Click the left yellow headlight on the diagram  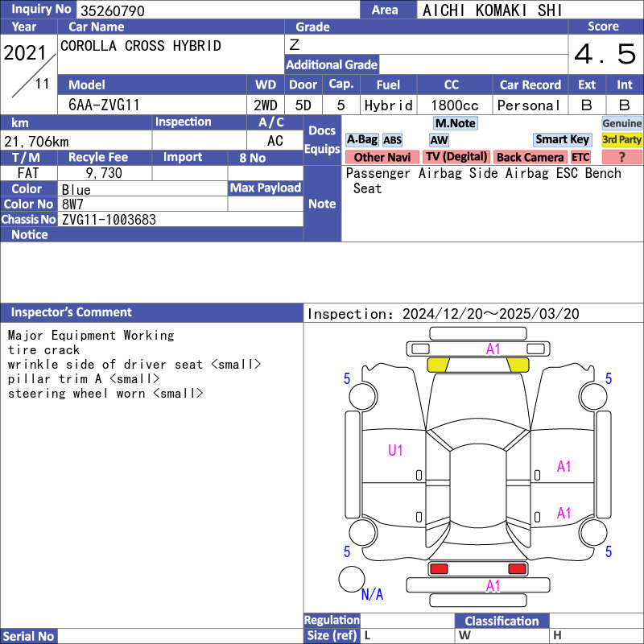coord(438,365)
